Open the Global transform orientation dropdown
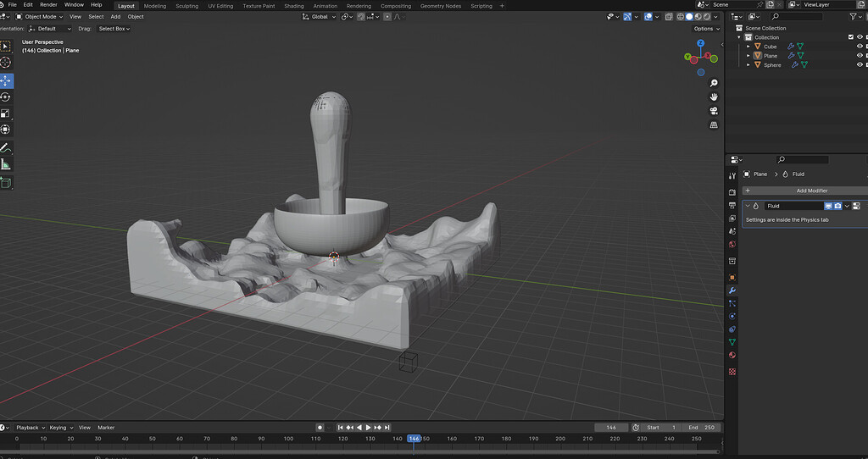The image size is (868, 459). [319, 17]
